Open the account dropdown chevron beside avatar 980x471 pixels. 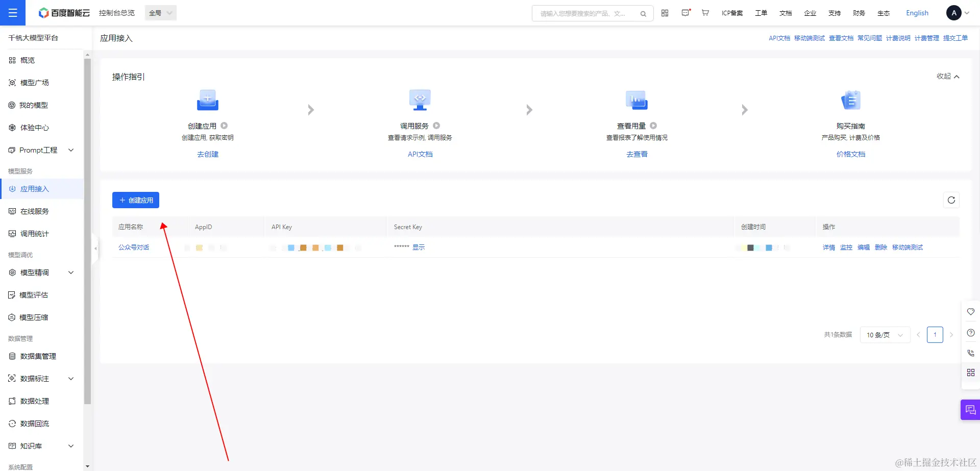967,13
